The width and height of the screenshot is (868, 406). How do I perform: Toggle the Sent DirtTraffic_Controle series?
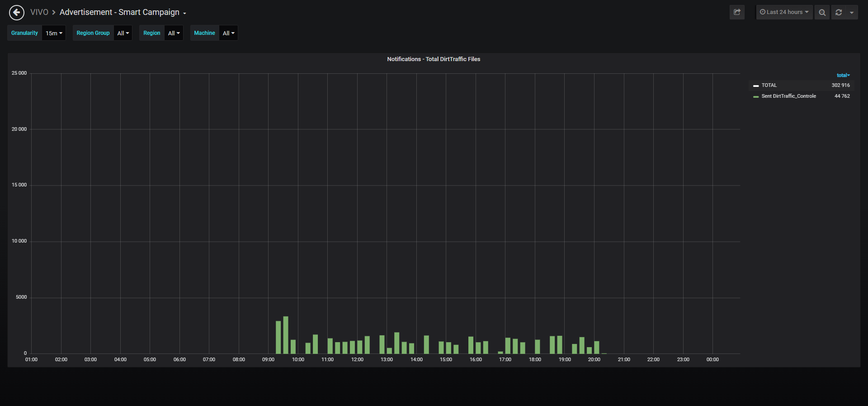[788, 96]
